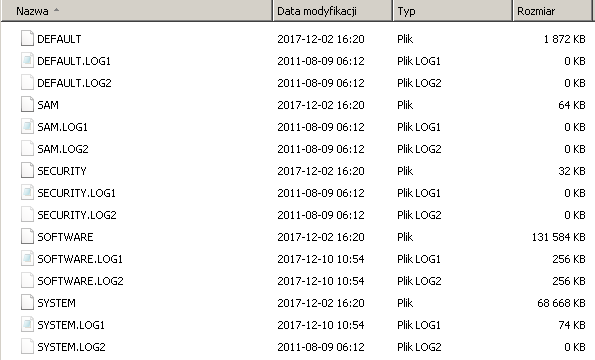Select the SYSTEM file icon
This screenshot has height=360, width=595.
[x=27, y=303]
